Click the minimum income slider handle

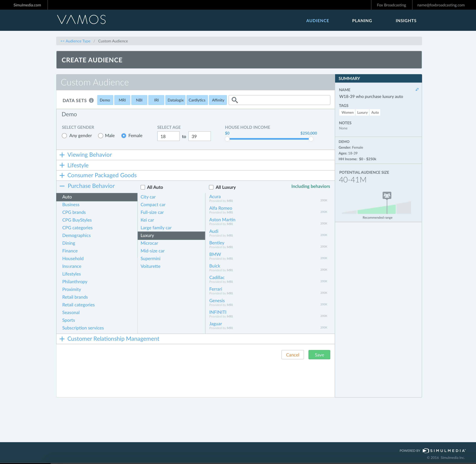227,139
